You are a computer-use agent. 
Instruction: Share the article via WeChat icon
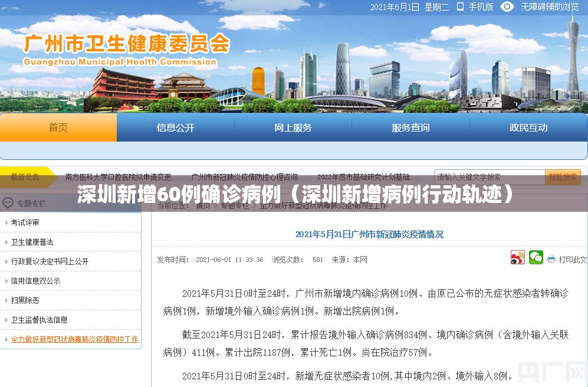536,258
